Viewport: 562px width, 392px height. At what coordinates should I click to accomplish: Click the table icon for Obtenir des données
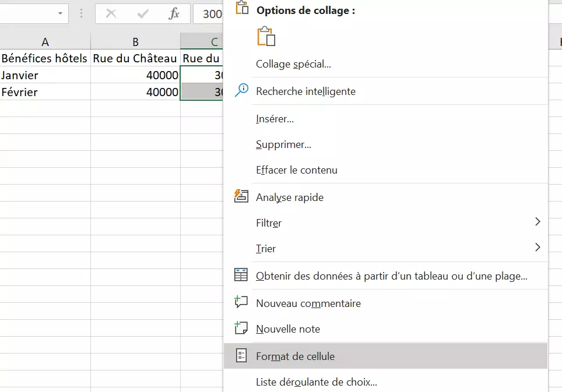coord(241,274)
